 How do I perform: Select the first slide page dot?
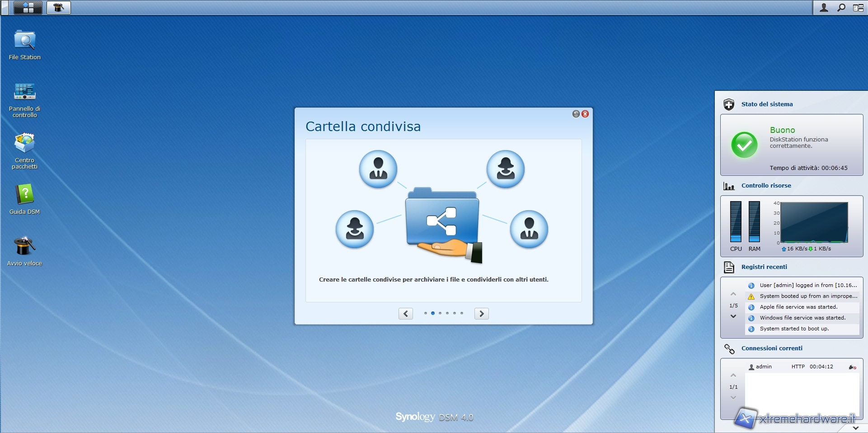426,313
